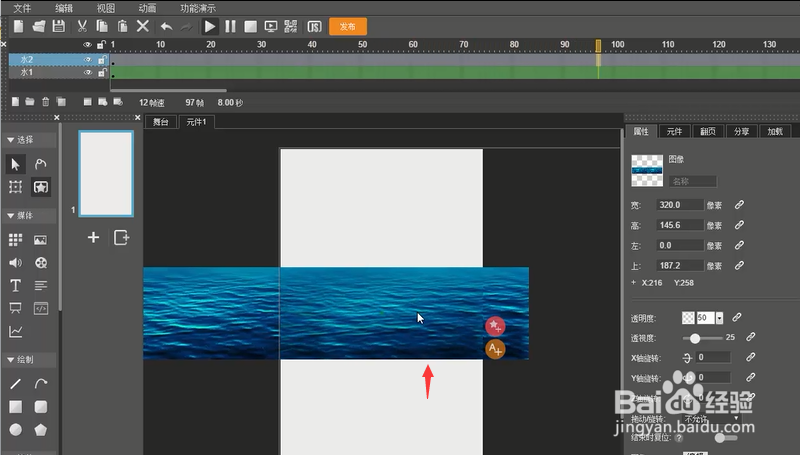Pick the paragraph text tool
The height and width of the screenshot is (455, 800).
41,286
